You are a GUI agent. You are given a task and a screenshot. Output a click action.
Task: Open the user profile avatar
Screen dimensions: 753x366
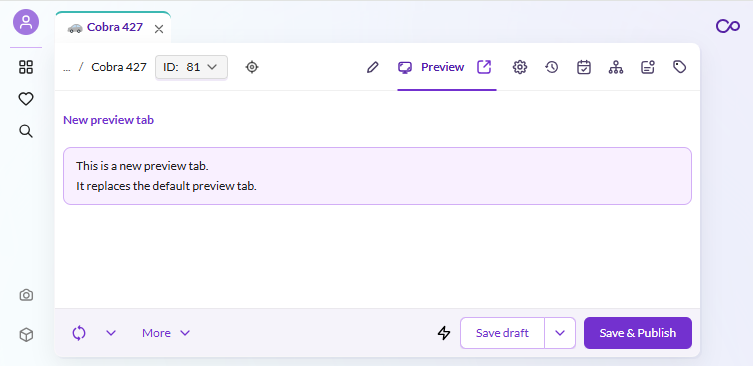coord(26,22)
